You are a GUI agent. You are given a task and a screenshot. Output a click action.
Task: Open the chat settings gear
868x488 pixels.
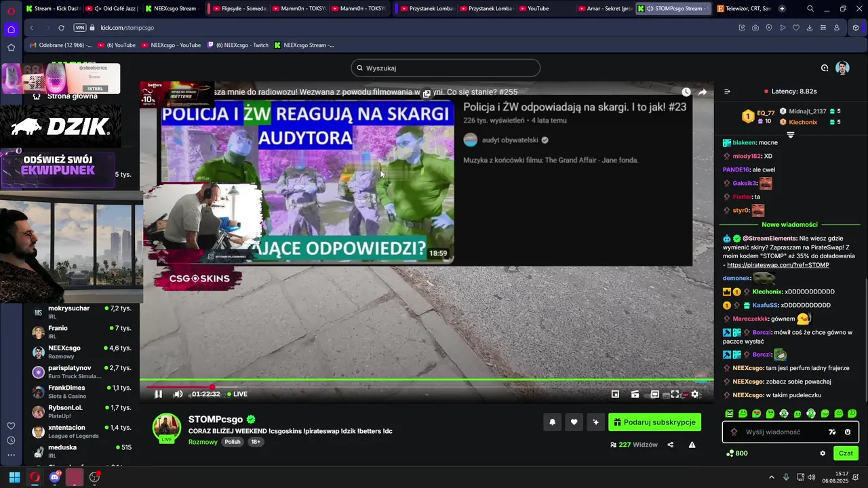click(x=823, y=453)
